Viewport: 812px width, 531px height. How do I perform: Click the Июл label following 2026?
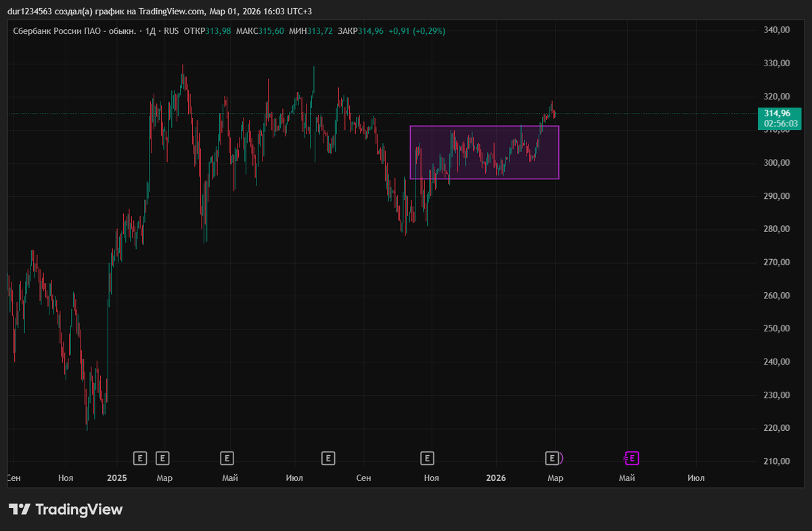(696, 478)
